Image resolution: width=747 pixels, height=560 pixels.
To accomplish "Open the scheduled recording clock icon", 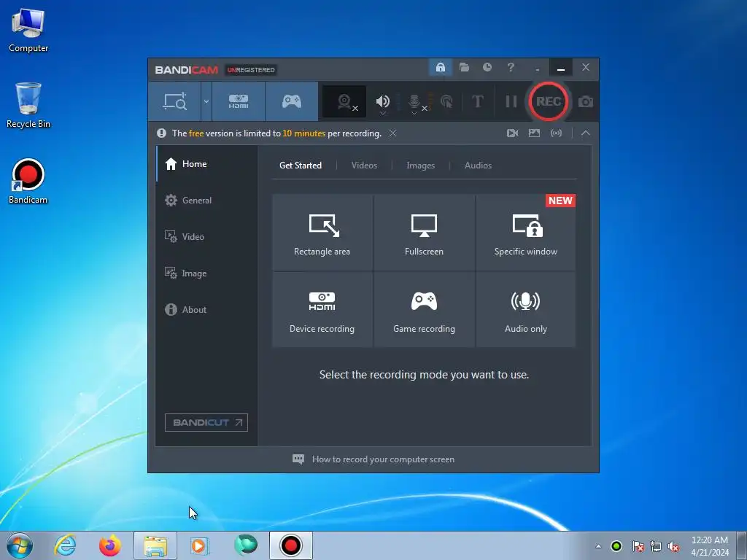I will tap(487, 68).
